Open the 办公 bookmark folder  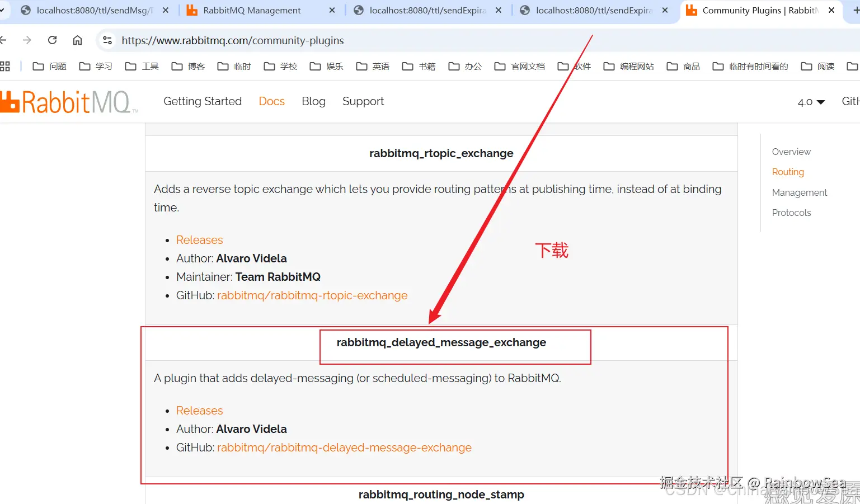click(x=465, y=66)
